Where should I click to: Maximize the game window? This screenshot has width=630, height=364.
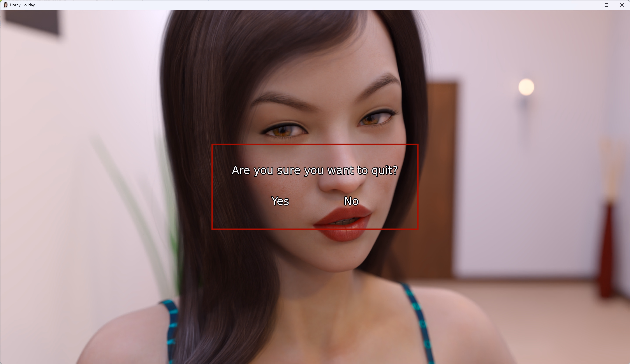tap(607, 5)
